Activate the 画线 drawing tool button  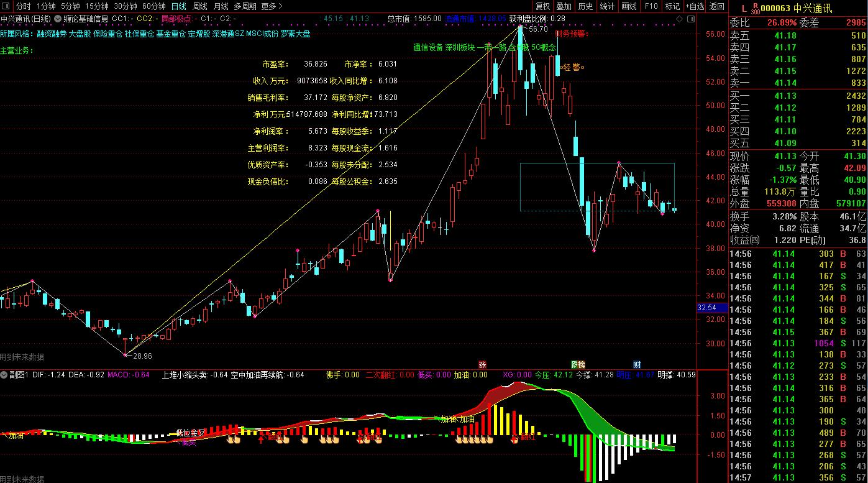(629, 6)
